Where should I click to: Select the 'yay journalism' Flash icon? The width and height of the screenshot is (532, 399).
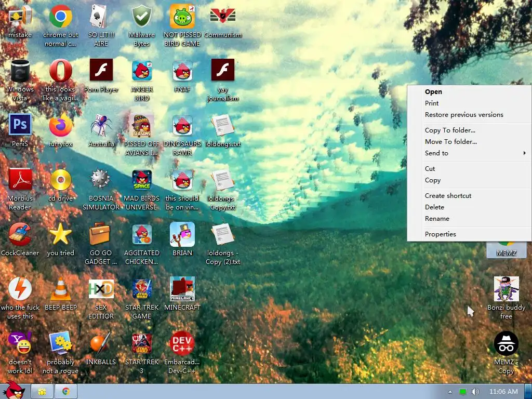pos(223,80)
